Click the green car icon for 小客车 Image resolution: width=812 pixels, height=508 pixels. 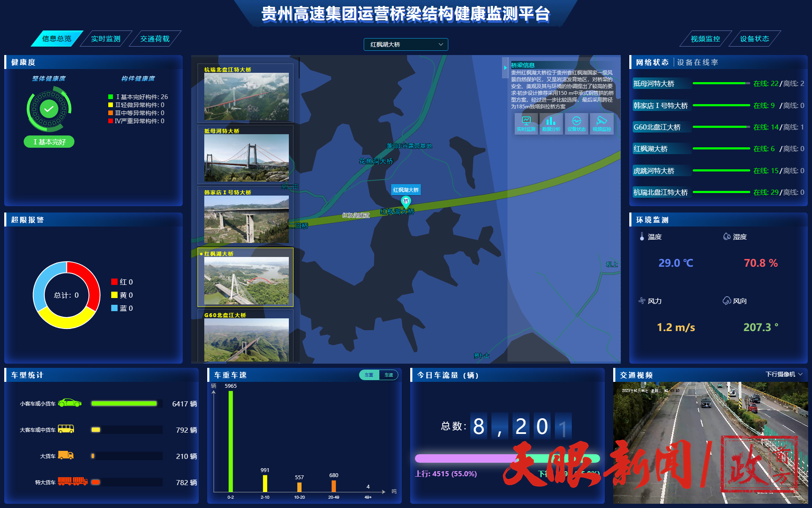click(70, 403)
